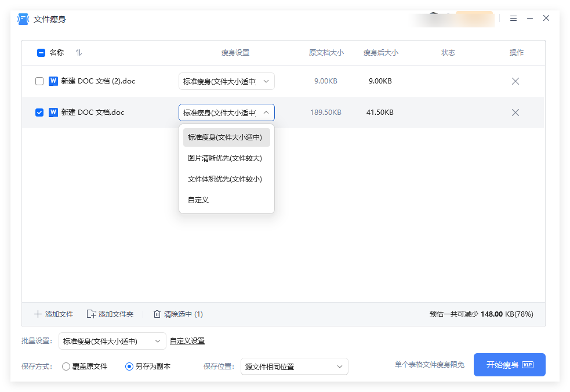Click the folder icon to 添加文件夹
Screen dimensions: 570x392
(92, 314)
